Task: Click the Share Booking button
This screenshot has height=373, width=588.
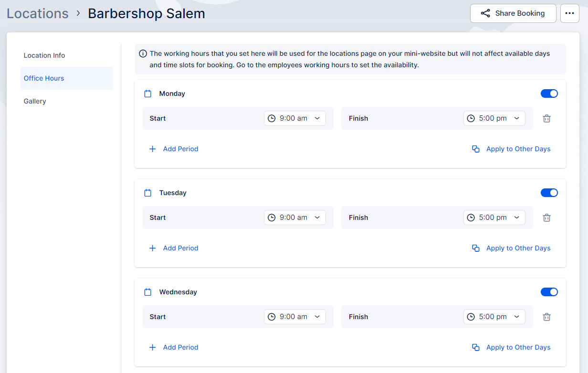Action: coord(513,13)
